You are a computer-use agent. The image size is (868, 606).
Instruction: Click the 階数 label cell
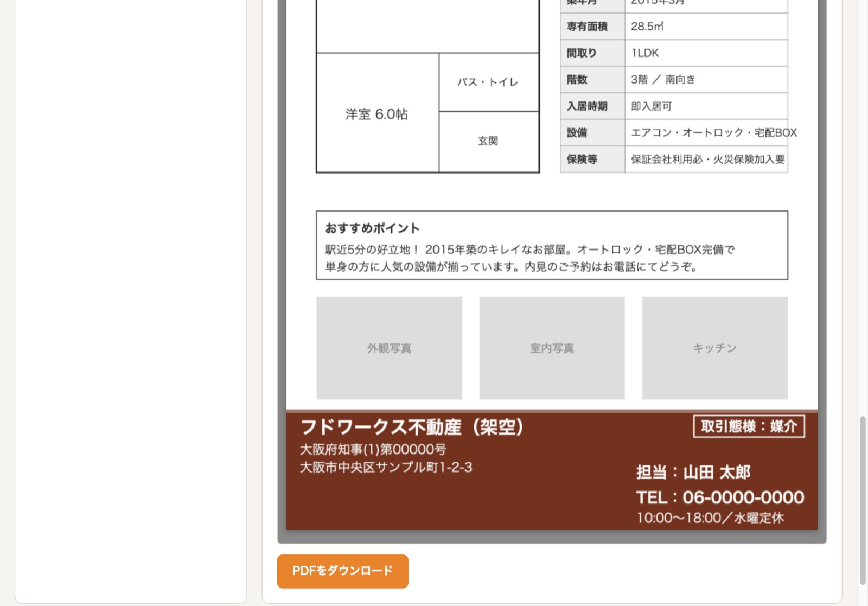[592, 80]
